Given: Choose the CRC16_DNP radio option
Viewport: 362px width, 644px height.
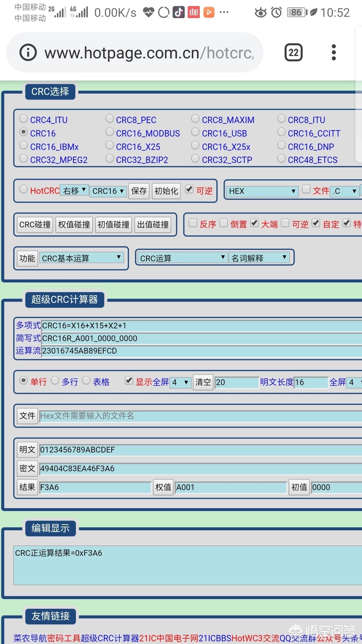Looking at the screenshot, I should click(282, 145).
